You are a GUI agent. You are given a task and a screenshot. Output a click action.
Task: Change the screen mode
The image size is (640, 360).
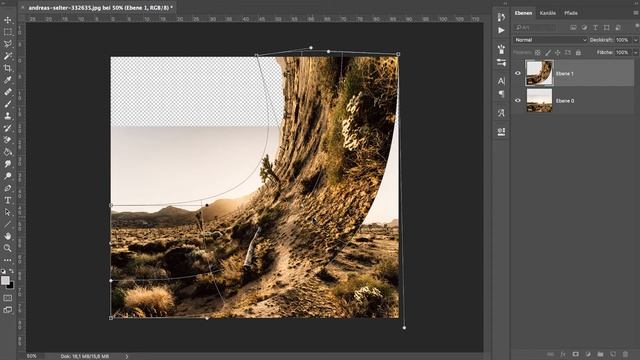click(x=8, y=310)
